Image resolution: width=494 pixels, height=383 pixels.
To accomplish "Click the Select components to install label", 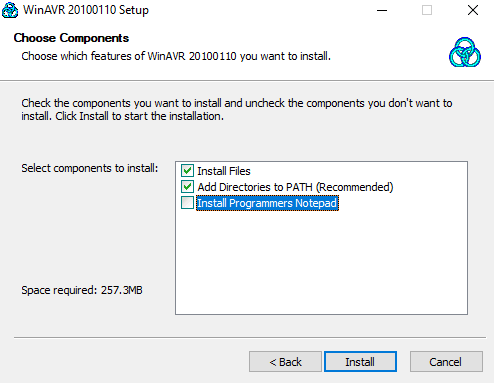I will (90, 168).
